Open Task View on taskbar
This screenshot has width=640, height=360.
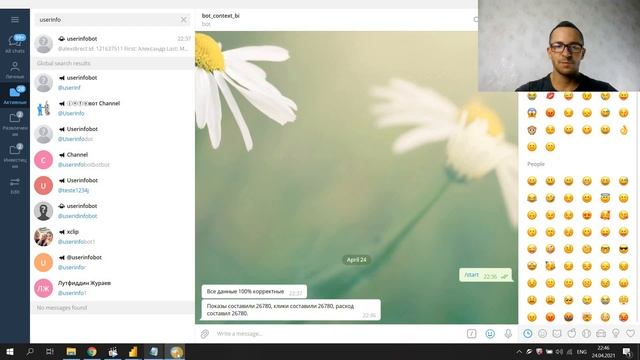coord(50,351)
